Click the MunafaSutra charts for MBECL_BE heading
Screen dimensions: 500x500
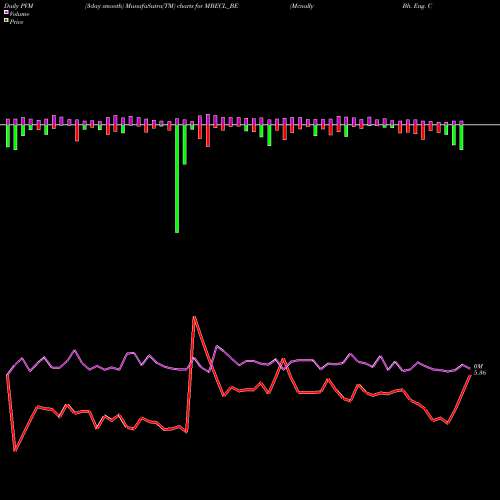tap(162, 6)
